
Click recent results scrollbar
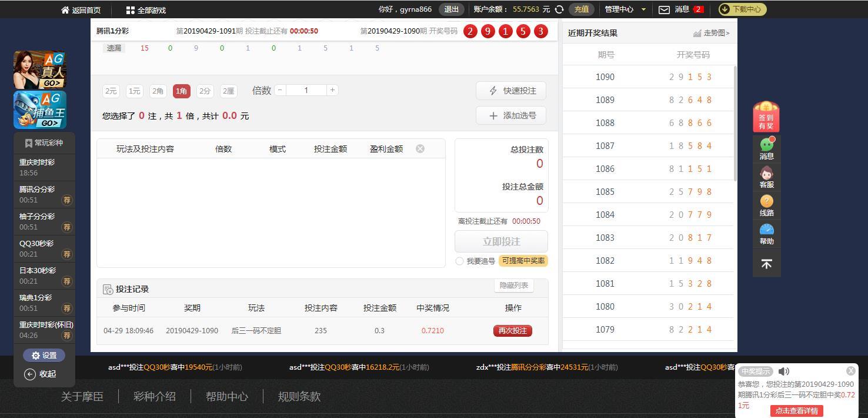(x=735, y=123)
